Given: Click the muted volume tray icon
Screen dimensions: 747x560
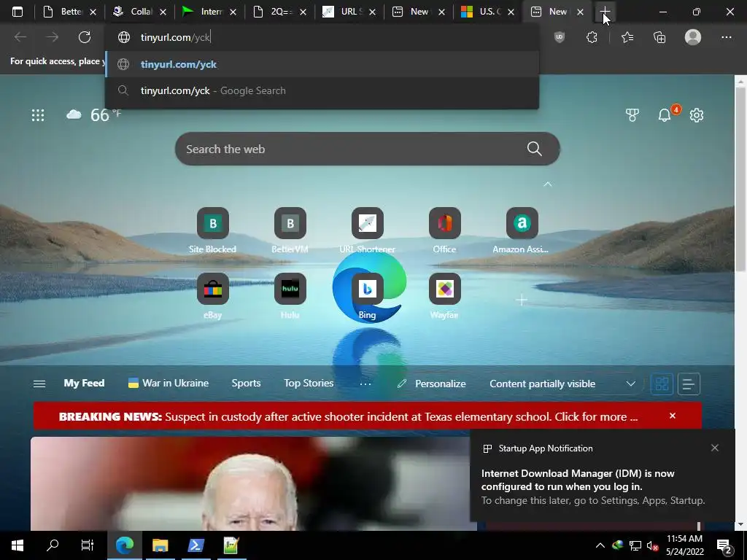Looking at the screenshot, I should click(x=652, y=545).
